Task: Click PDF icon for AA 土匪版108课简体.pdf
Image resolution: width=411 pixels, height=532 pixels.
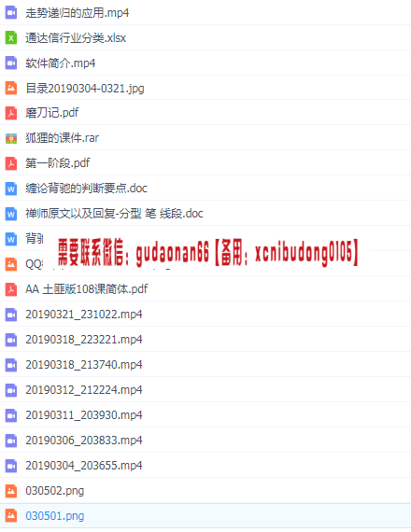Action: pos(11,289)
